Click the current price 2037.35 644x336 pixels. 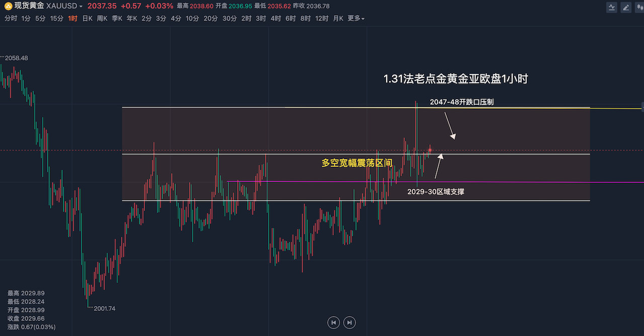pos(102,6)
